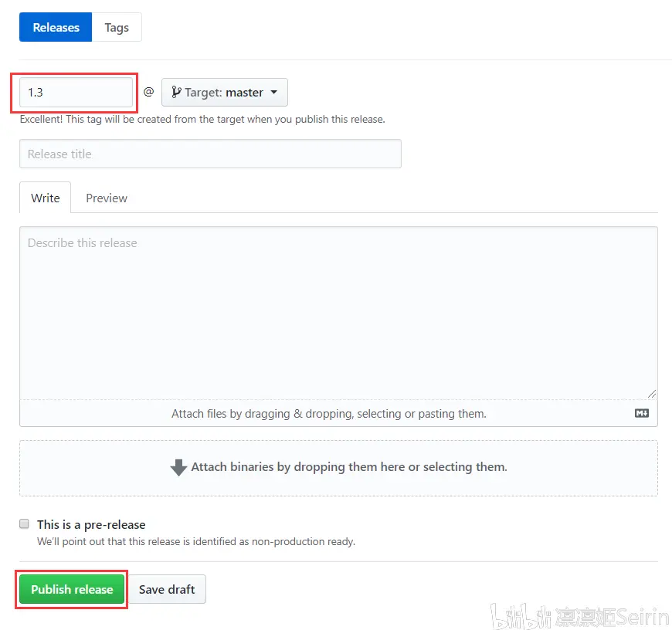
Task: Open the Tags tab
Action: tap(117, 27)
